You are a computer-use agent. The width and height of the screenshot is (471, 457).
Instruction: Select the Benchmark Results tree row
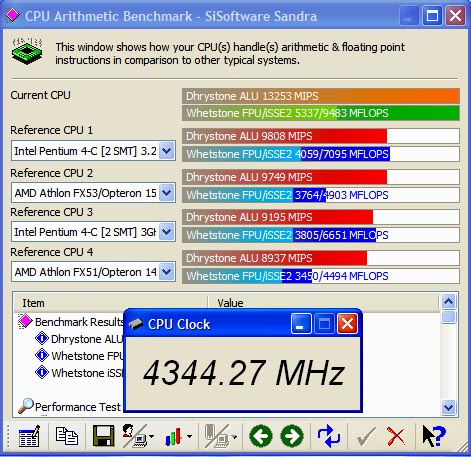pos(79,322)
